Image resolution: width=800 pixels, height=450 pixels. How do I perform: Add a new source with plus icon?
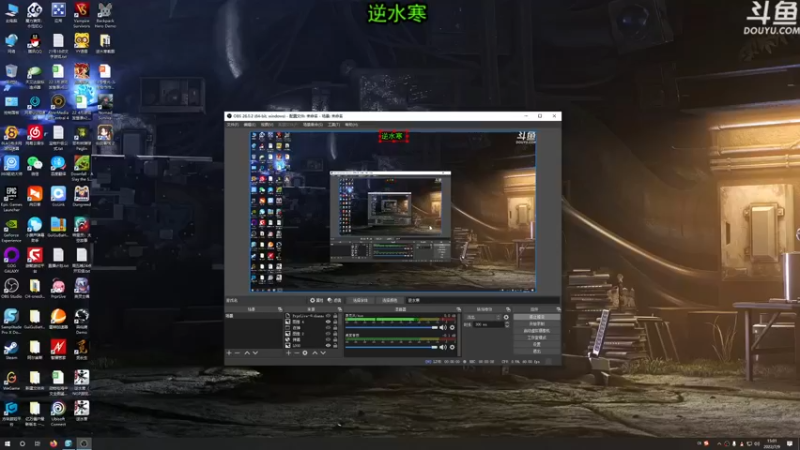pos(288,353)
